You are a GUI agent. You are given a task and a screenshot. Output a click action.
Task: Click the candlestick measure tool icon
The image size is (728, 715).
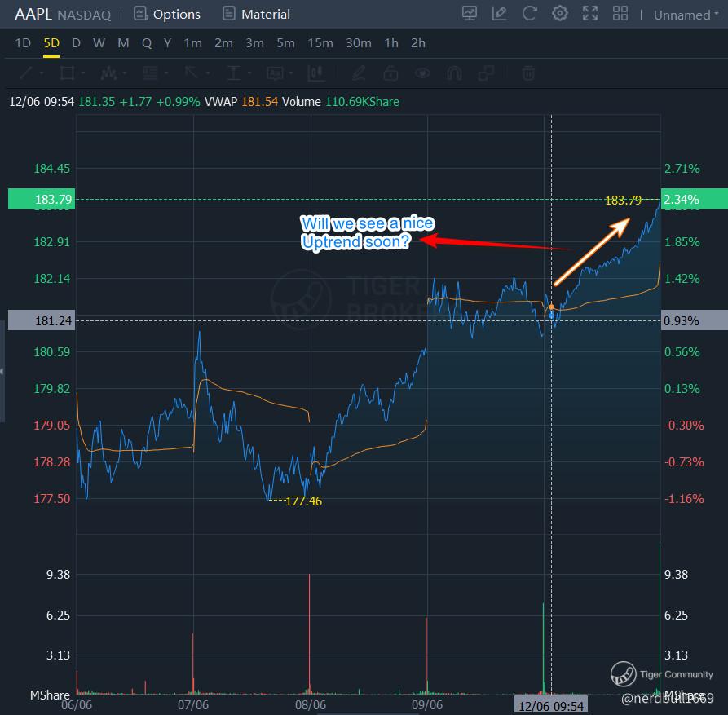(x=315, y=73)
